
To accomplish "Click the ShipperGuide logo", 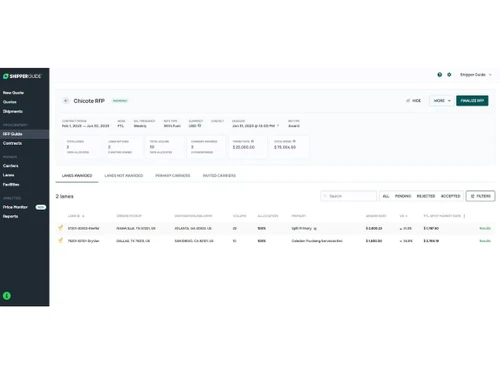I will pyautogui.click(x=22, y=76).
